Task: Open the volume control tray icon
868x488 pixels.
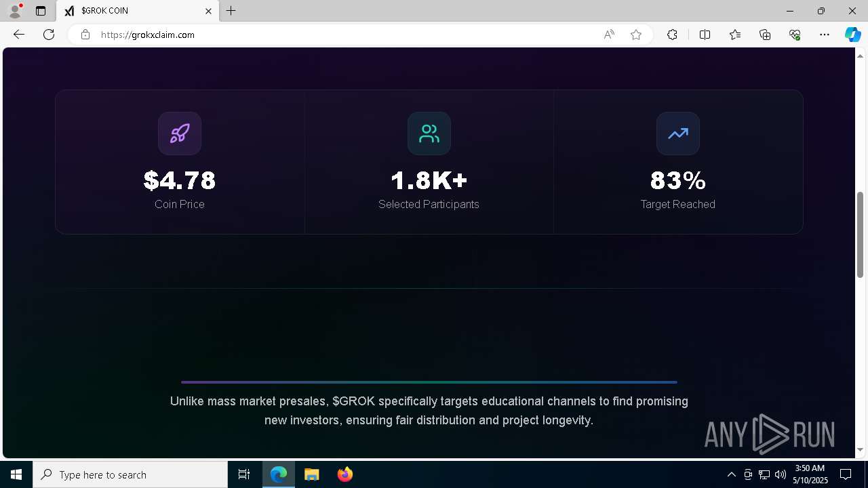Action: coord(781,474)
